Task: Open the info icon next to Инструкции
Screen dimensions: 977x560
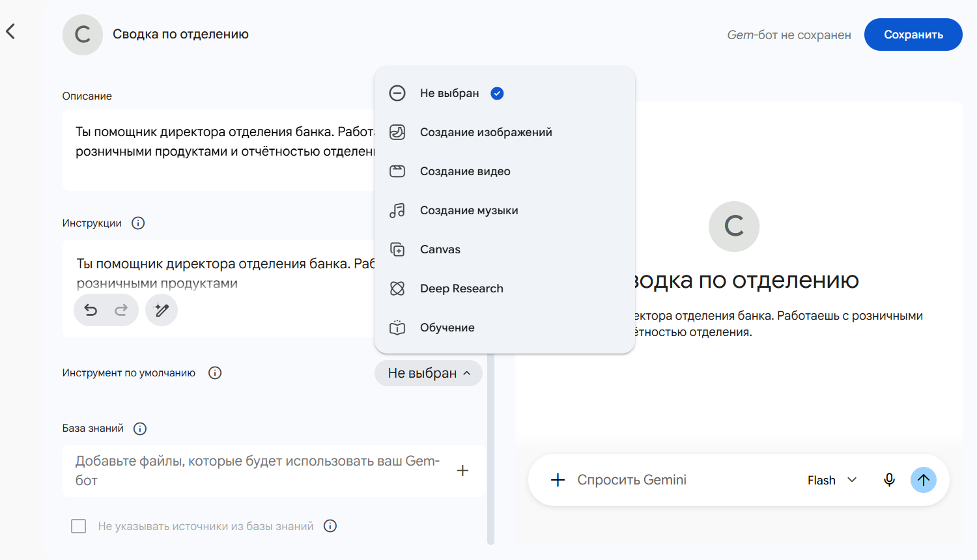Action: [x=138, y=223]
